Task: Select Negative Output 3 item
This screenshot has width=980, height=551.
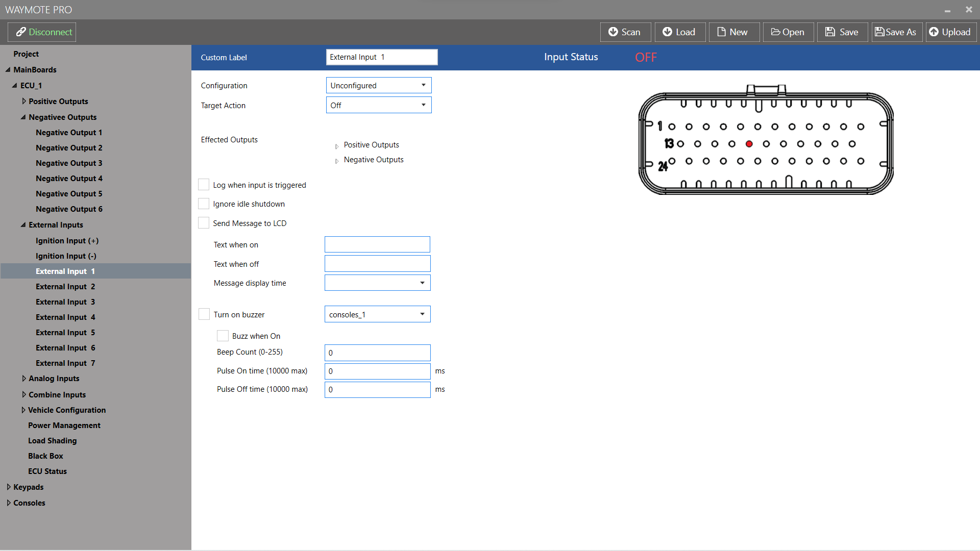Action: click(x=69, y=163)
